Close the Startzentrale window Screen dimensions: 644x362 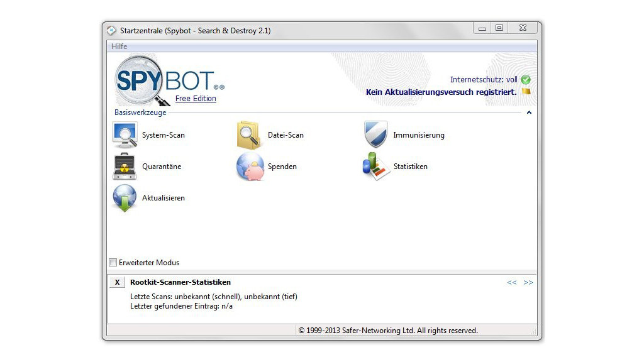[x=523, y=28]
